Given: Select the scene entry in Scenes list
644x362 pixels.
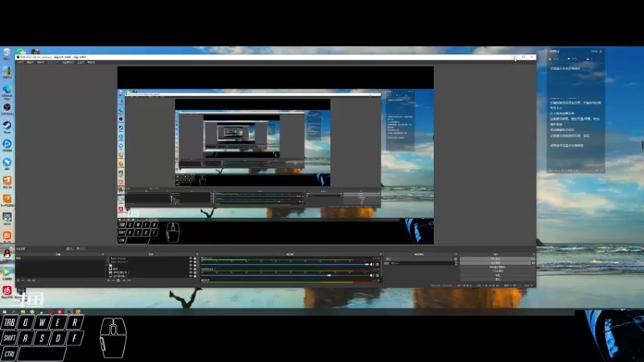Looking at the screenshot, I should pos(60,258).
